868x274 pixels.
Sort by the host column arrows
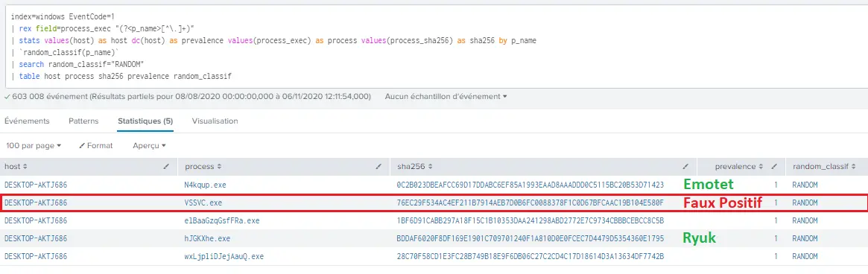pyautogui.click(x=25, y=167)
